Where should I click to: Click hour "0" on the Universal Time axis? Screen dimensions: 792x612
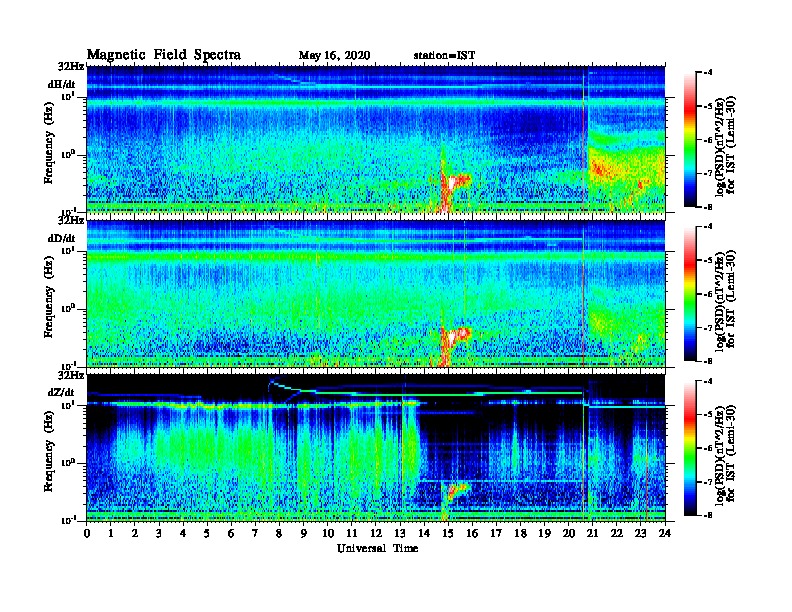(x=87, y=534)
